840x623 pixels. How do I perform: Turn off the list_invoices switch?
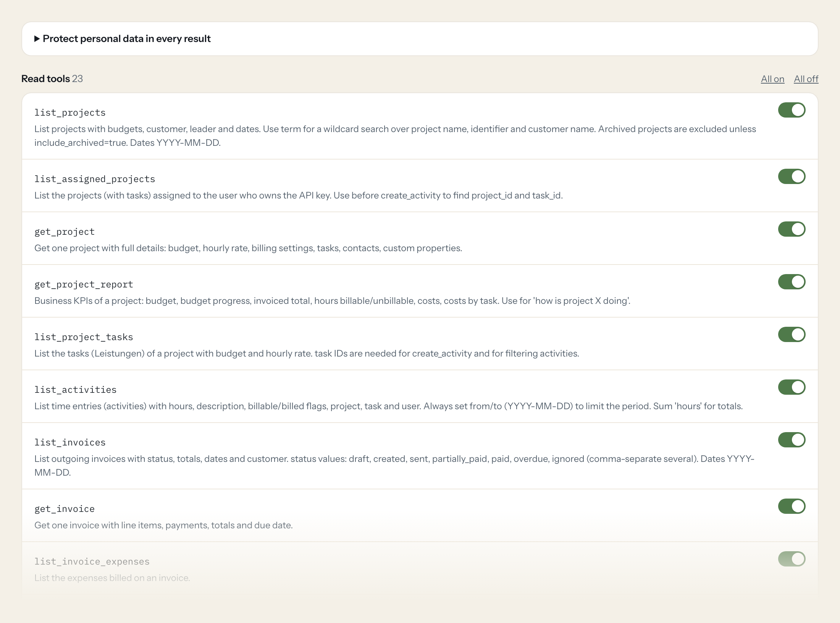(792, 440)
